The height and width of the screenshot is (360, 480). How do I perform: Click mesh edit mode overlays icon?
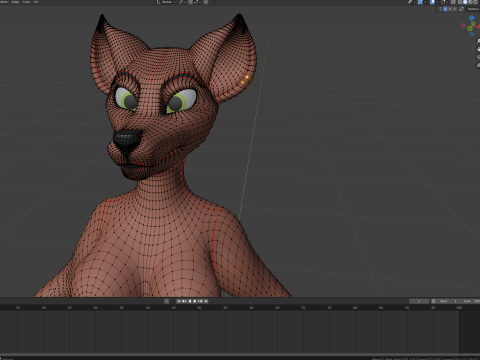click(443, 2)
